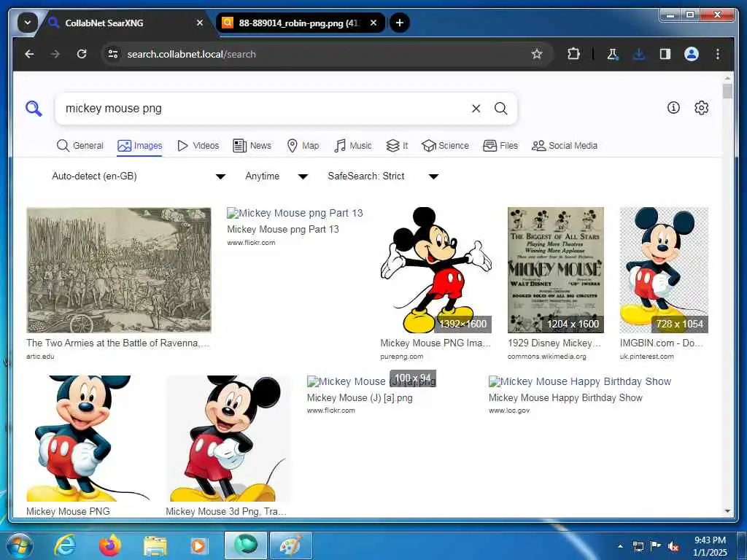Toggle the browser side panel

point(665,54)
